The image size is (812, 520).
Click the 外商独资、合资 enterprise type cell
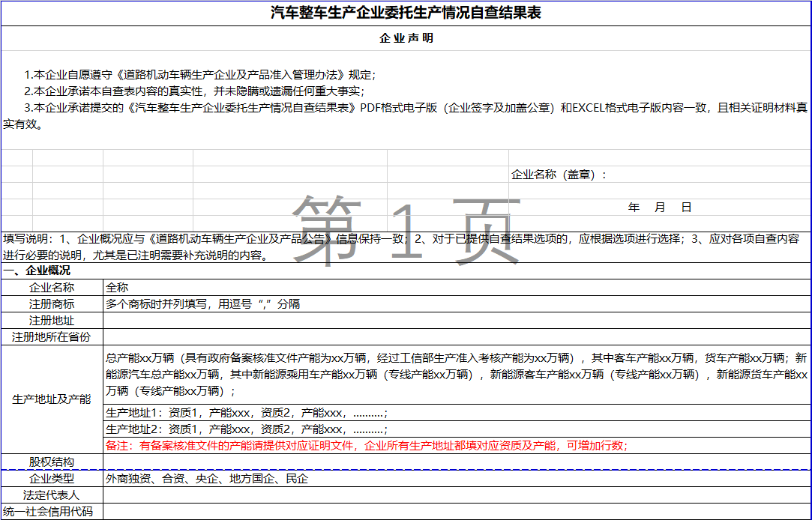[x=456, y=478]
